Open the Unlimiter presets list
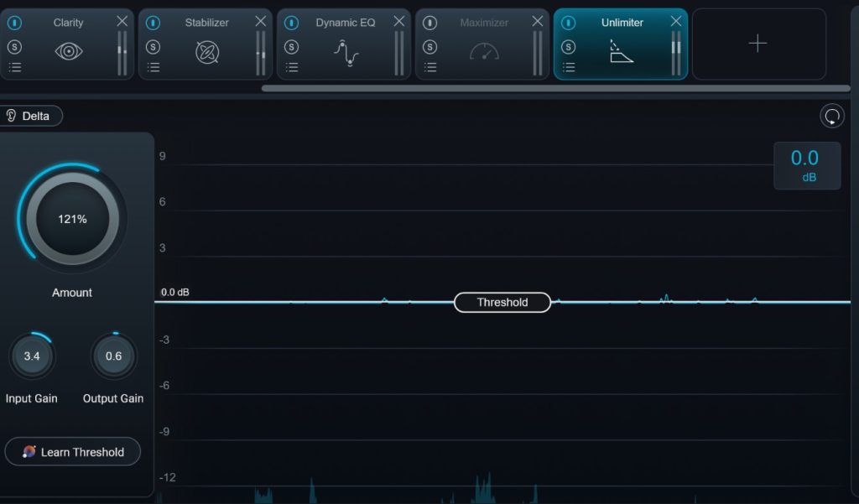 [569, 68]
